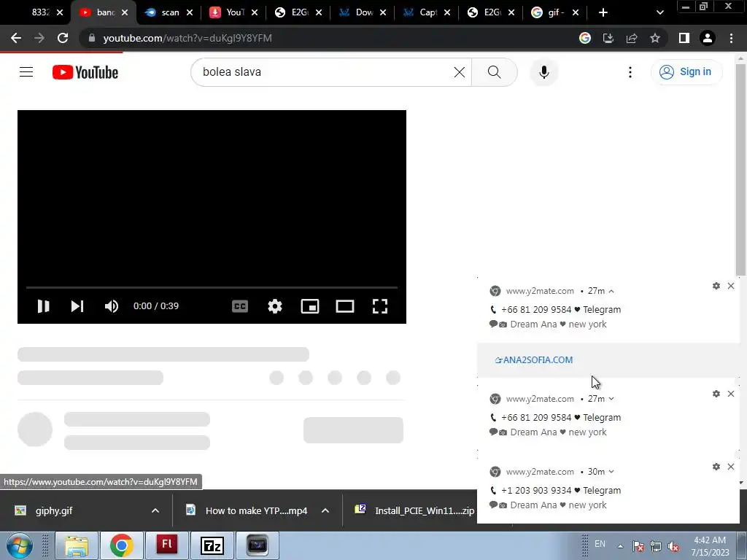This screenshot has width=747, height=560.
Task: Switch to the Dow tab
Action: 363,12
